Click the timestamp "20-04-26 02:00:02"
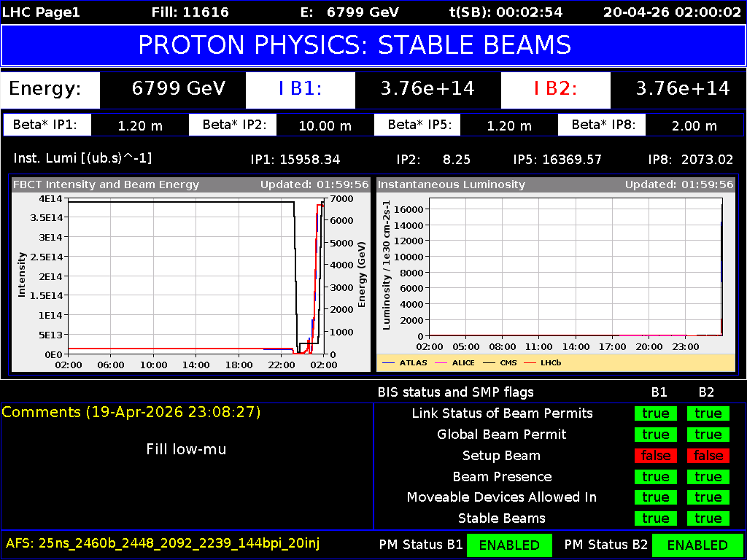This screenshot has width=747, height=560. [x=672, y=12]
